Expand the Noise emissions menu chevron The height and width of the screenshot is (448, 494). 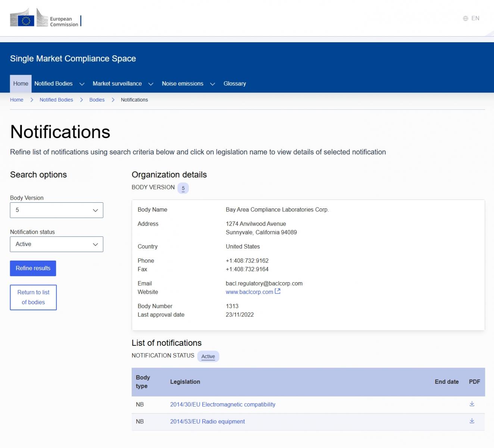[212, 84]
